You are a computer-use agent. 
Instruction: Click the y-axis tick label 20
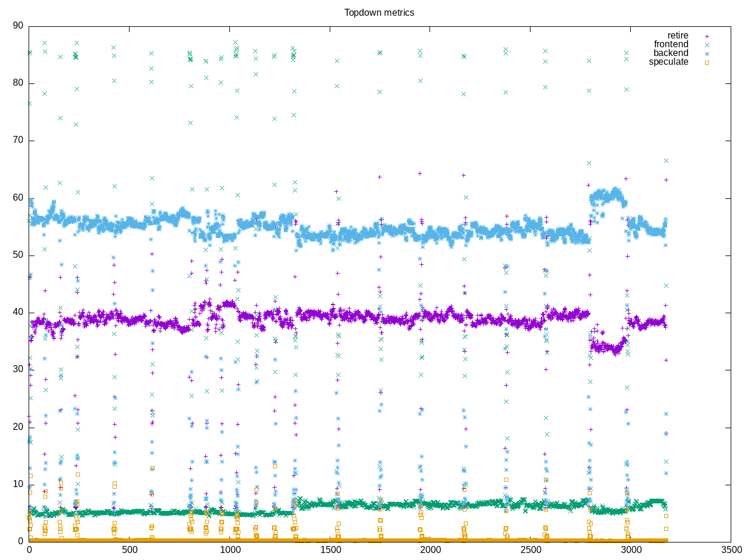pos(18,427)
